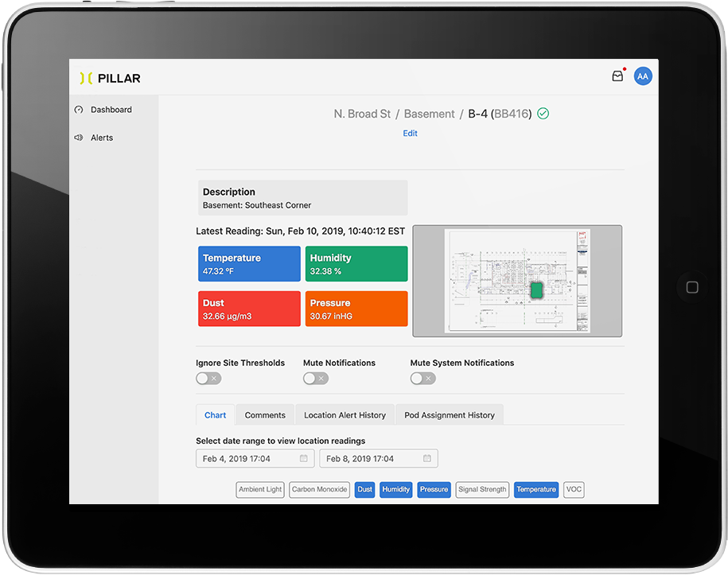This screenshot has height=575, width=728.
Task: Toggle Mute Notifications switch
Action: pyautogui.click(x=315, y=379)
